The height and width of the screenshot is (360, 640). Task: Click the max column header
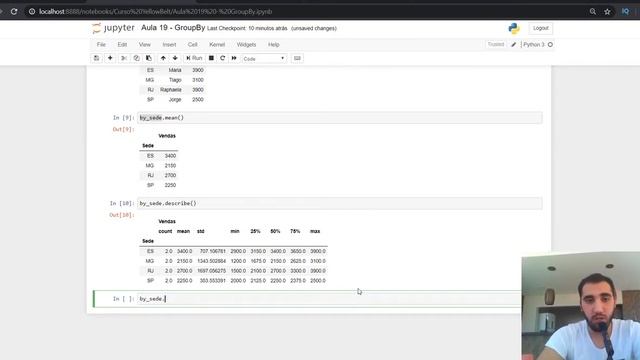(315, 231)
